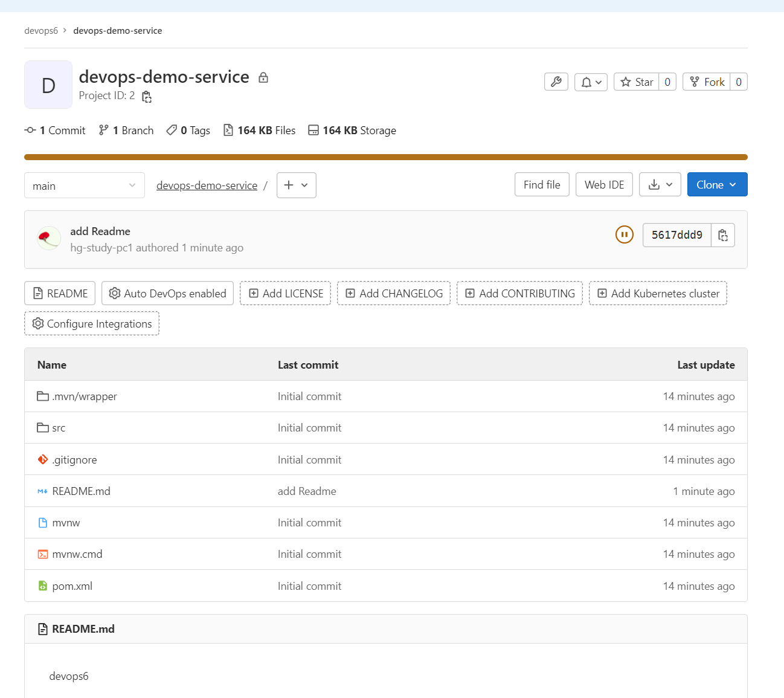
Task: Open the devops6 breadcrumb group link
Action: [x=41, y=31]
